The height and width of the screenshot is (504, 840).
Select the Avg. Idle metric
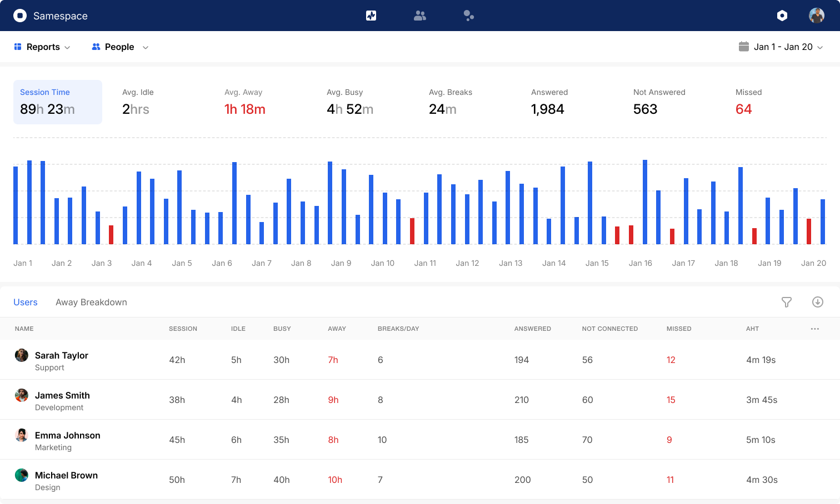(138, 102)
